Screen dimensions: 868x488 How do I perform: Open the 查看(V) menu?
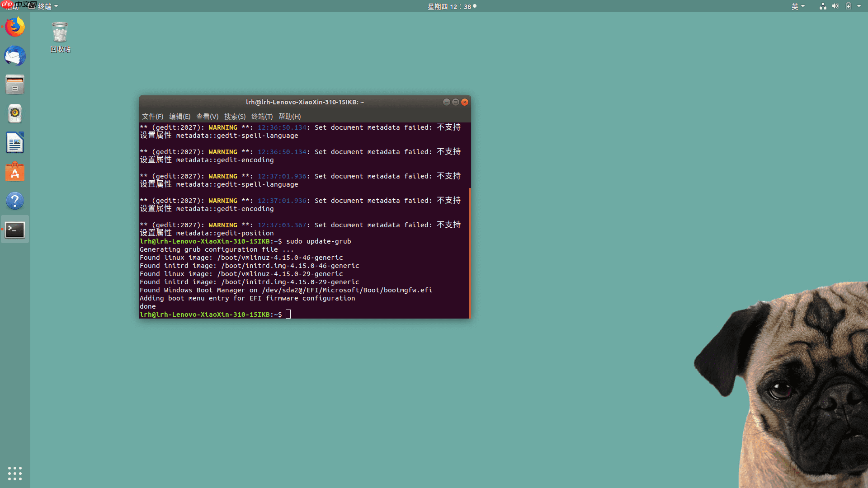coord(207,117)
